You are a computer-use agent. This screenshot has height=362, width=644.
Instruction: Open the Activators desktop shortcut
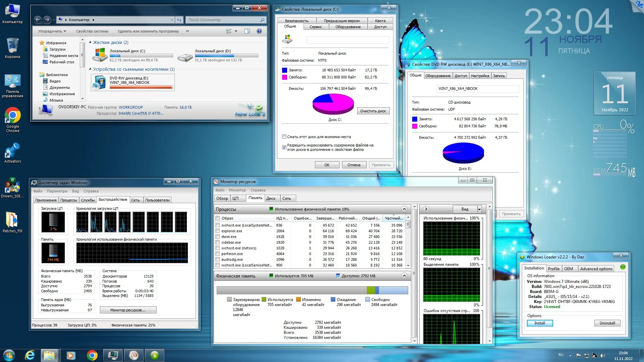12,151
